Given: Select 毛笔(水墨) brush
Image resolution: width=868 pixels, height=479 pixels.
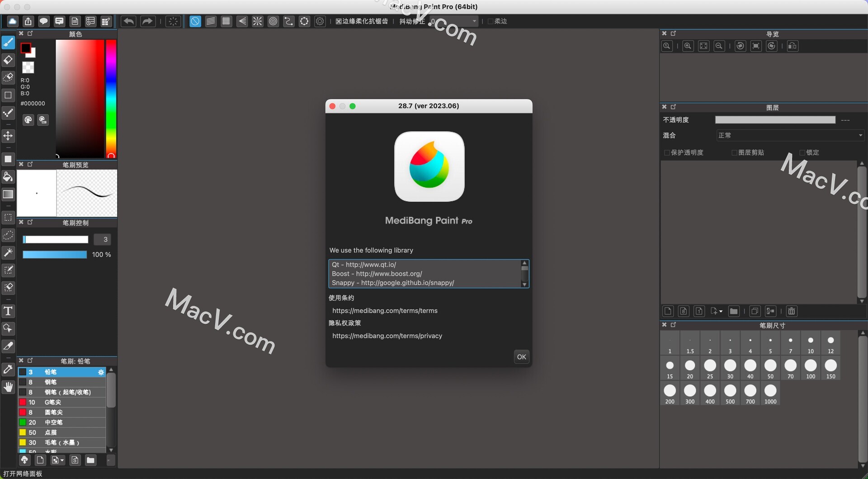Looking at the screenshot, I should point(62,442).
